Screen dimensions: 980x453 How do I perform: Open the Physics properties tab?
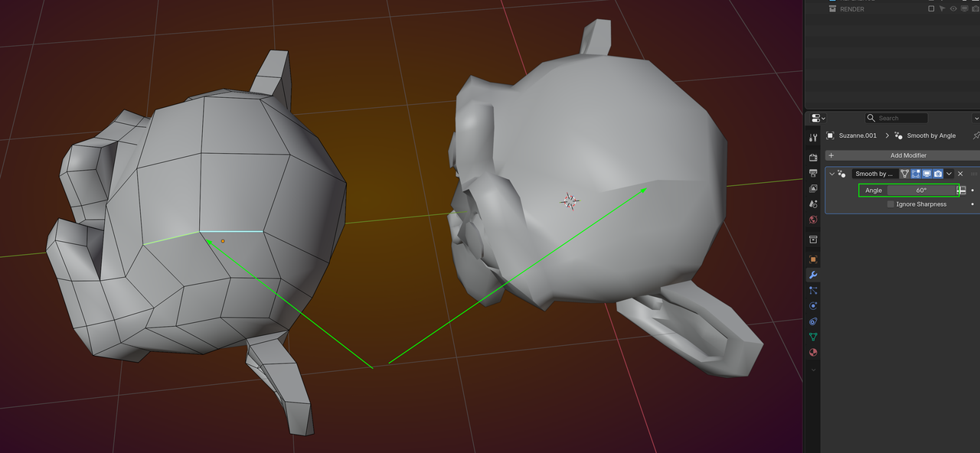pyautogui.click(x=813, y=306)
